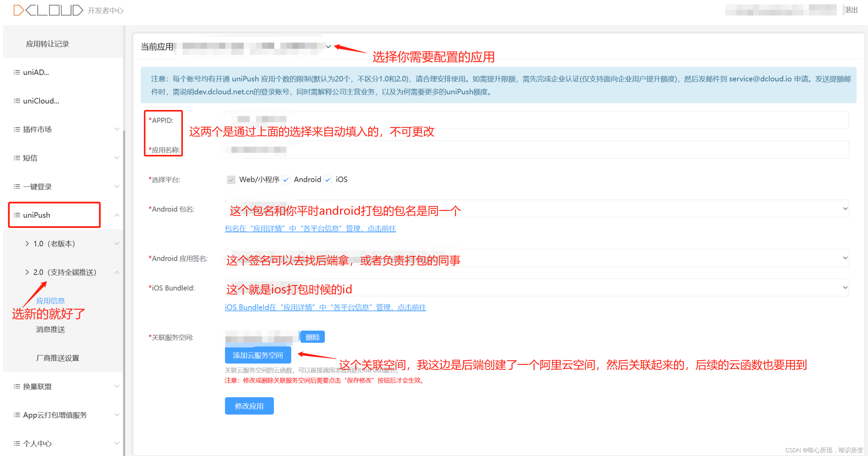This screenshot has height=456, width=868.
Task: Click the blurred account name in header
Action: point(781,10)
